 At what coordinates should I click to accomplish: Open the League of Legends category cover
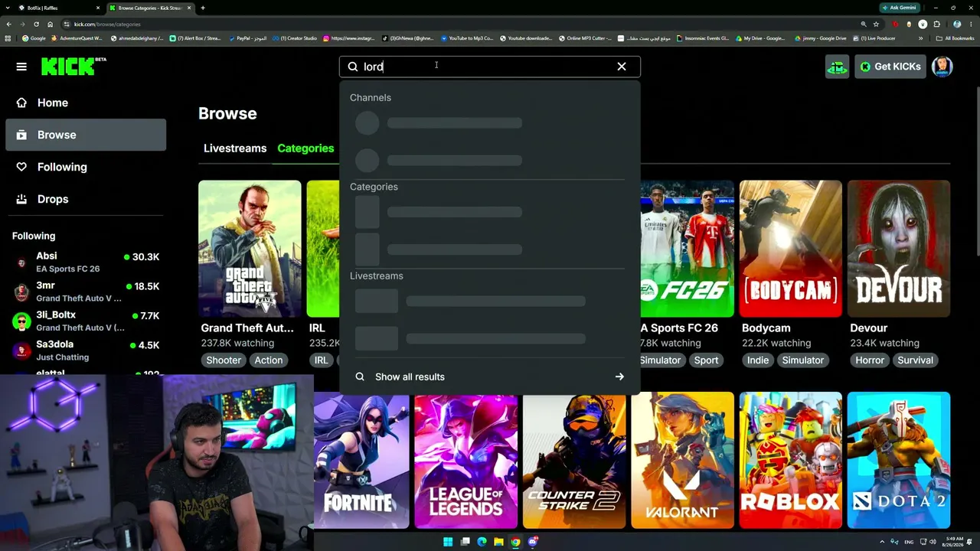(465, 460)
